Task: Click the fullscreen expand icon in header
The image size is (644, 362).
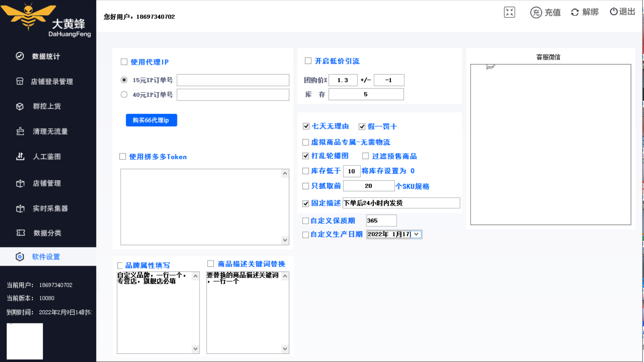Action: pyautogui.click(x=509, y=12)
